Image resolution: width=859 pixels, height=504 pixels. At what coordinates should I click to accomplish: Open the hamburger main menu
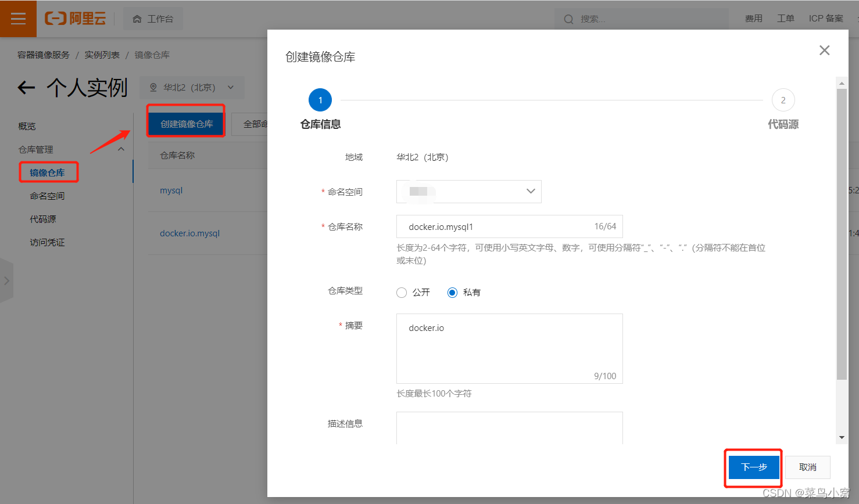pos(18,19)
